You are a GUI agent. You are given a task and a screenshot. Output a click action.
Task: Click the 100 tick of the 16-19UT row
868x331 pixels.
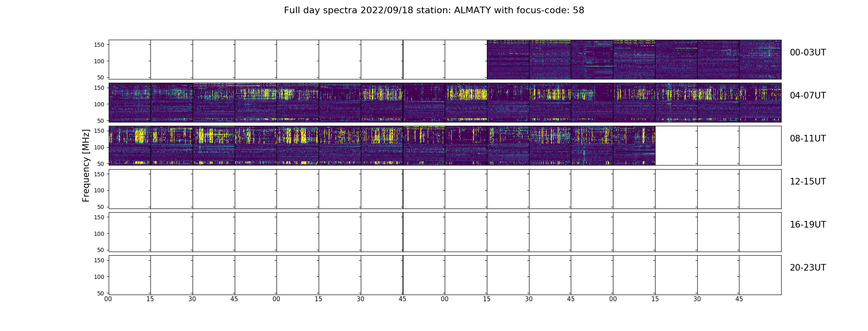(x=100, y=234)
